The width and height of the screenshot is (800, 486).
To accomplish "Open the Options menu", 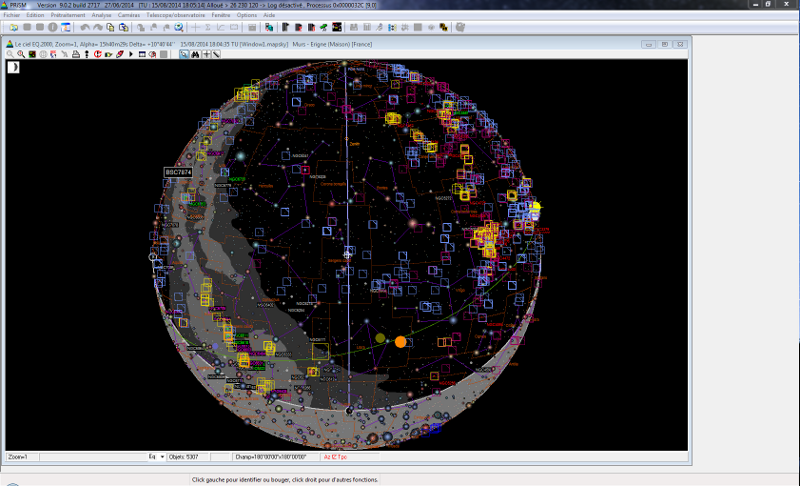I will coord(246,16).
